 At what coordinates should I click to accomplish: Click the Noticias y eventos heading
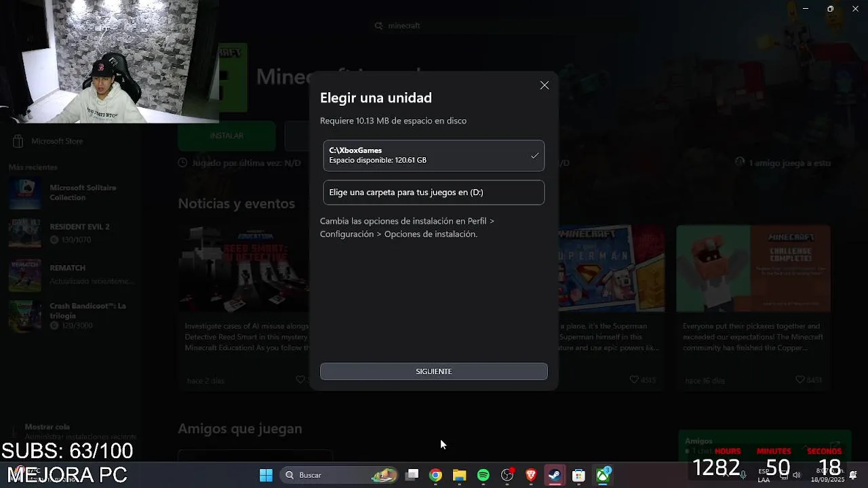[x=236, y=203]
